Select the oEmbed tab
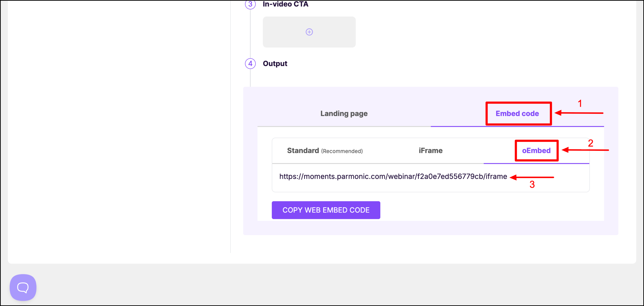Image resolution: width=644 pixels, height=306 pixels. (x=536, y=151)
